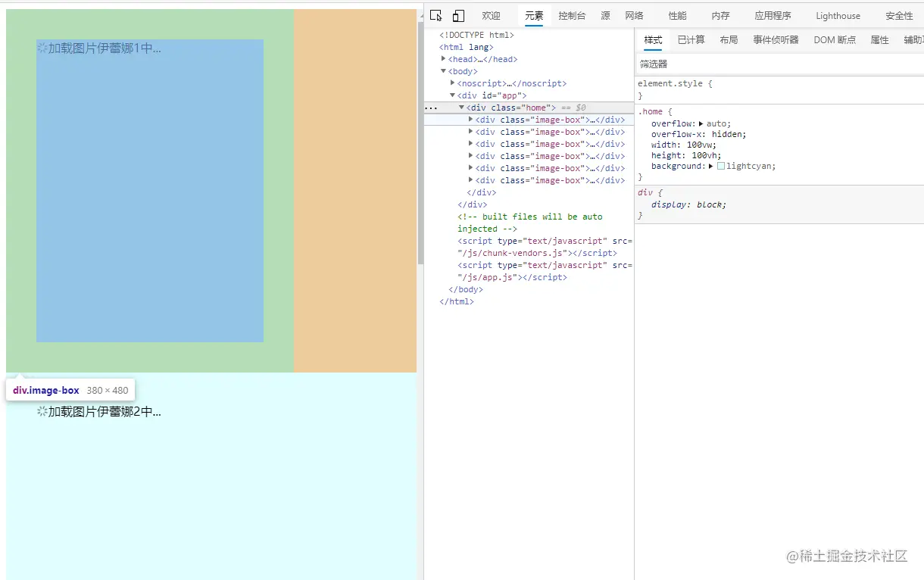Viewport: 924px width, 580px height.
Task: Open the /js/app.js script link
Action: click(x=488, y=277)
